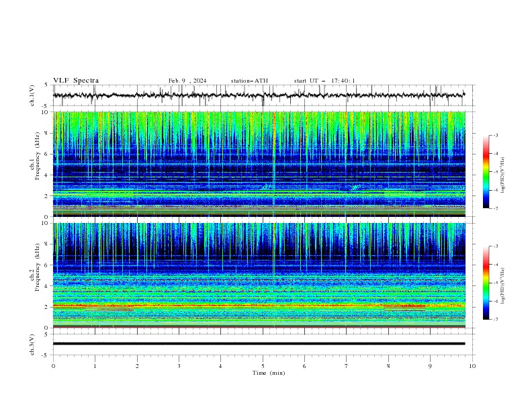The image size is (532, 411).
Task: Click the time axis tick label '1'
Action: pos(95,366)
